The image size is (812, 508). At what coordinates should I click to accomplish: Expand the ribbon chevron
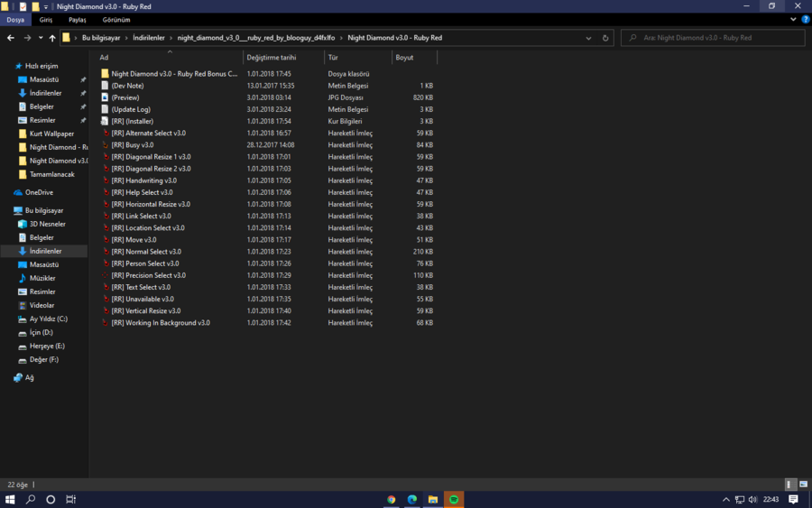click(x=793, y=20)
